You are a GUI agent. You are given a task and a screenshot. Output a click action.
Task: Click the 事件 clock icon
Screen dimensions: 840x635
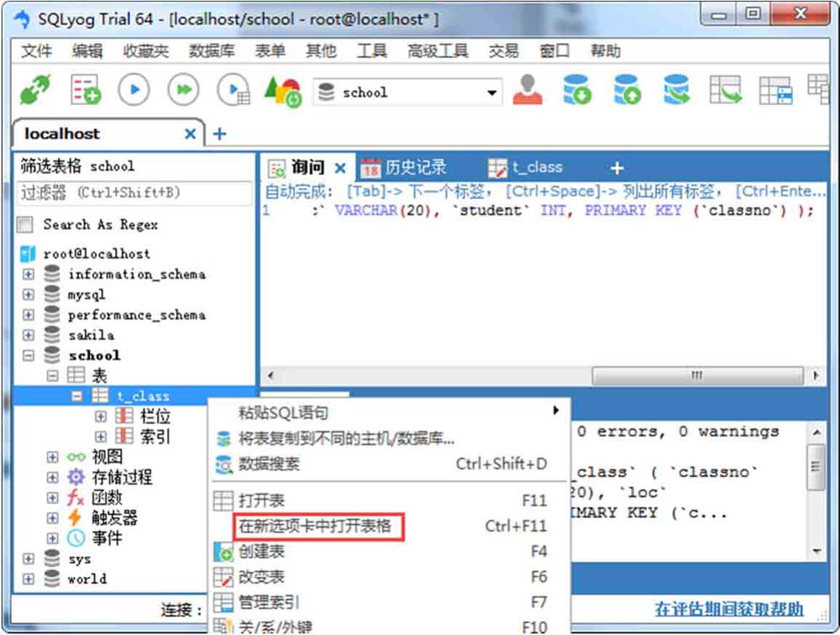tap(76, 538)
